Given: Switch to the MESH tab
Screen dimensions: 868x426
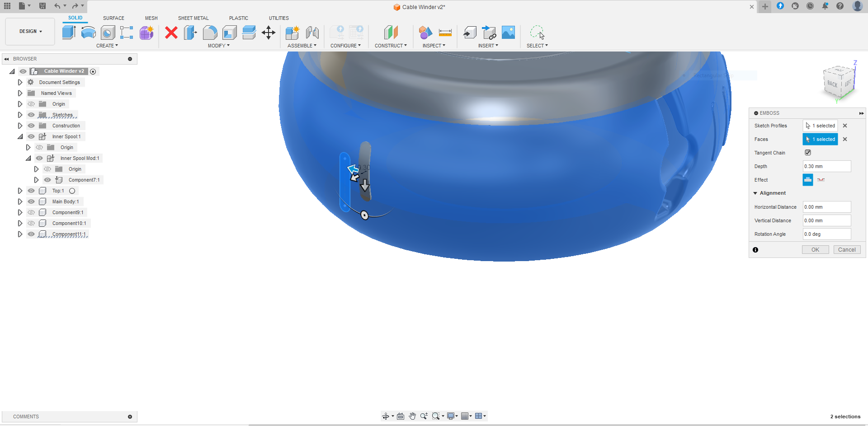Looking at the screenshot, I should pyautogui.click(x=151, y=18).
